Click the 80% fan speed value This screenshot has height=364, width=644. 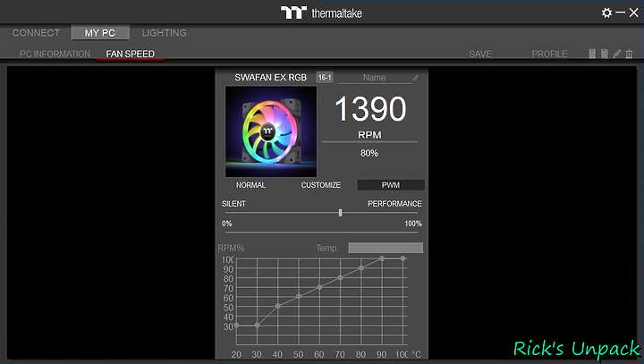(x=369, y=153)
